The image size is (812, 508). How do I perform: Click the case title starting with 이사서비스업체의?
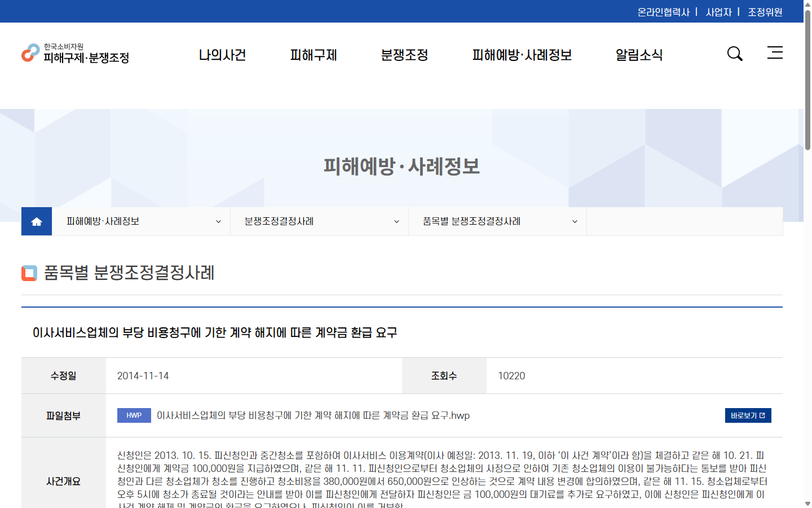click(x=215, y=332)
